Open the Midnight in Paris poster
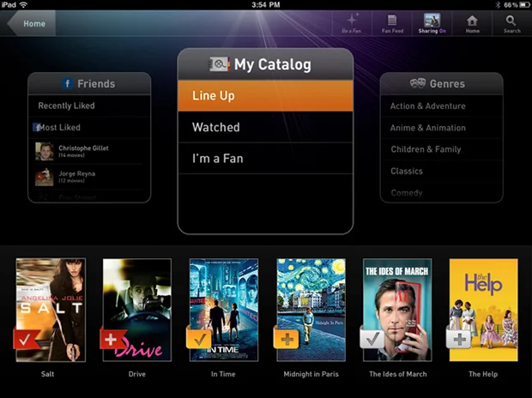Screen dimensions: 532x398 pos(311,310)
